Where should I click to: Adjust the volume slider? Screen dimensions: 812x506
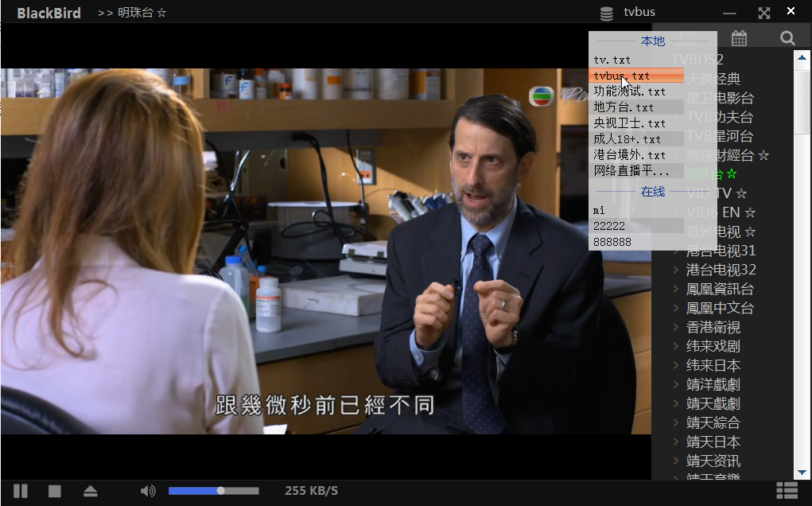[x=213, y=490]
